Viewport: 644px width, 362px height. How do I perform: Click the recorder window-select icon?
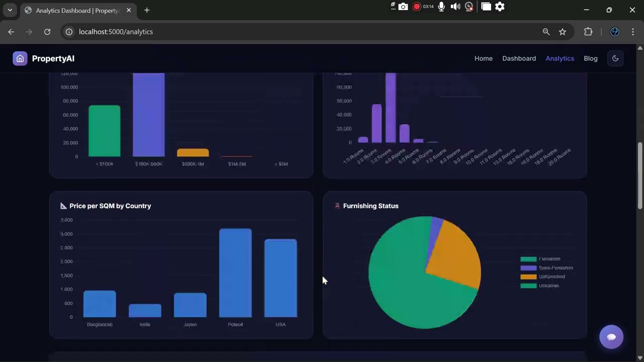click(486, 7)
